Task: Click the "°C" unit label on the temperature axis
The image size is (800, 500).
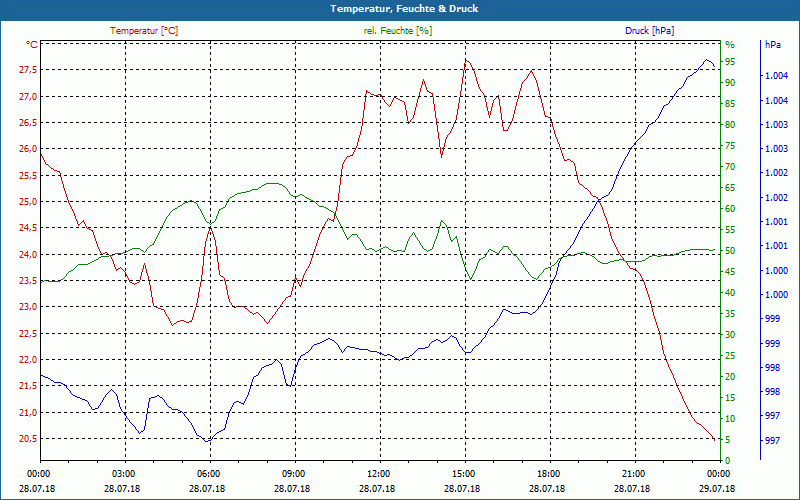Action: point(32,44)
